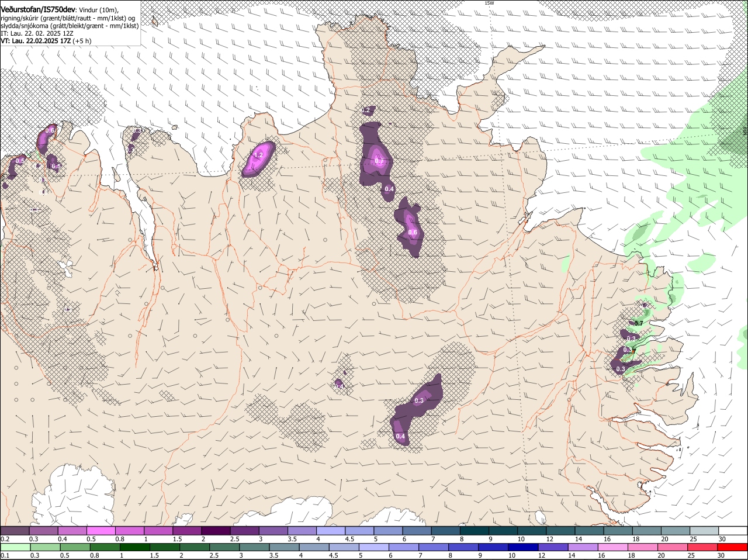
Task: Pick the violet 14 swatch in the rain legend
Action: point(583,547)
